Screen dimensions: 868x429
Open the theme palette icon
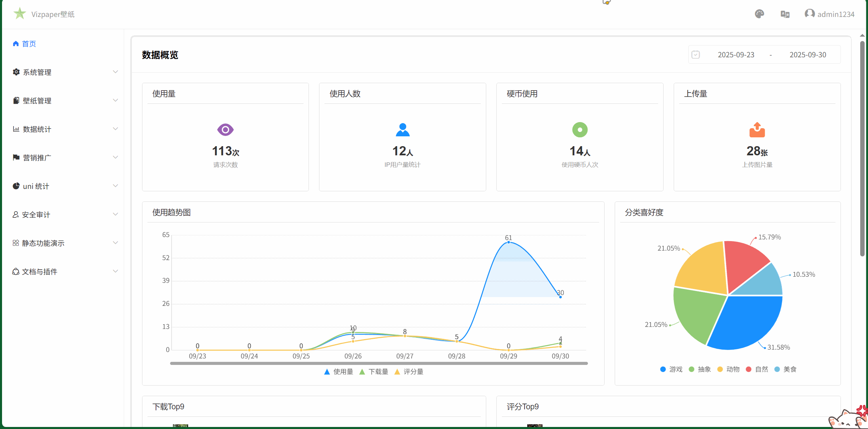759,14
